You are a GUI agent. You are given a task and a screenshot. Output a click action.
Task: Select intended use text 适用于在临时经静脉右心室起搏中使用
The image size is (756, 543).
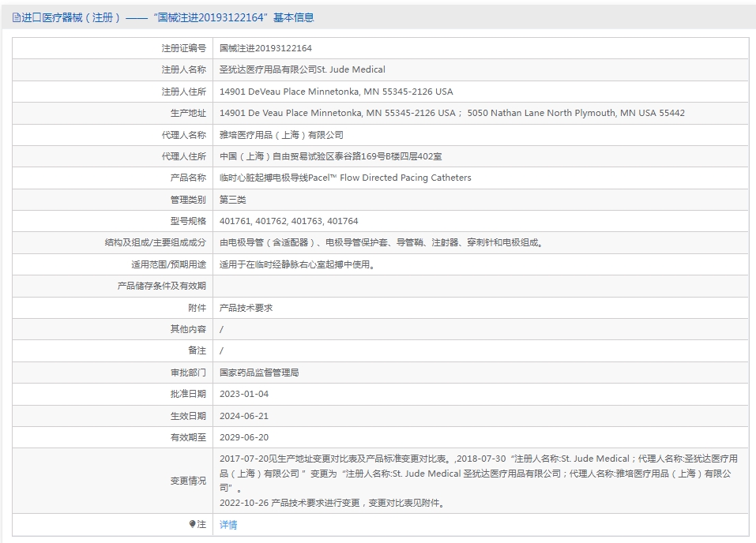pos(298,264)
